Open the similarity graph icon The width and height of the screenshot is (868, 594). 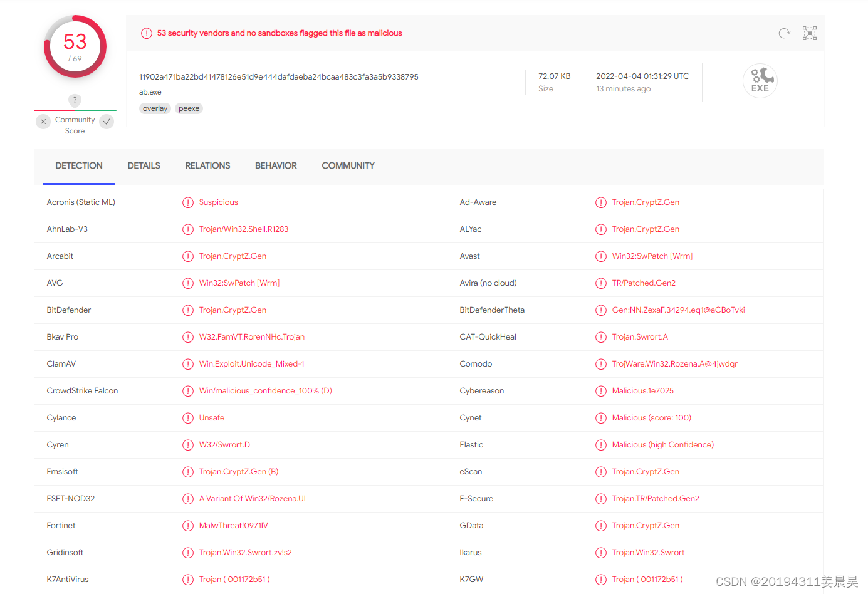click(810, 33)
